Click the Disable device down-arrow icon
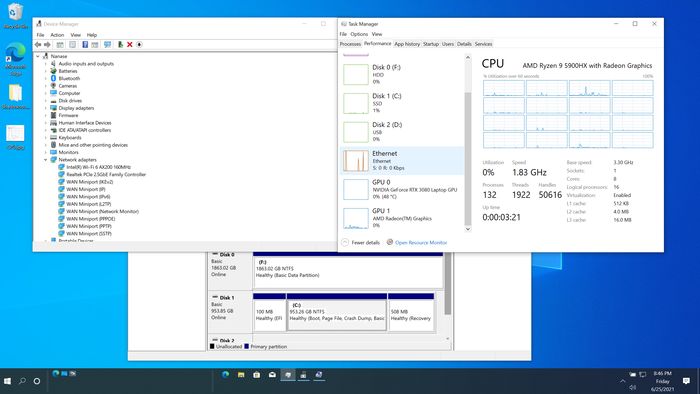 tap(139, 45)
